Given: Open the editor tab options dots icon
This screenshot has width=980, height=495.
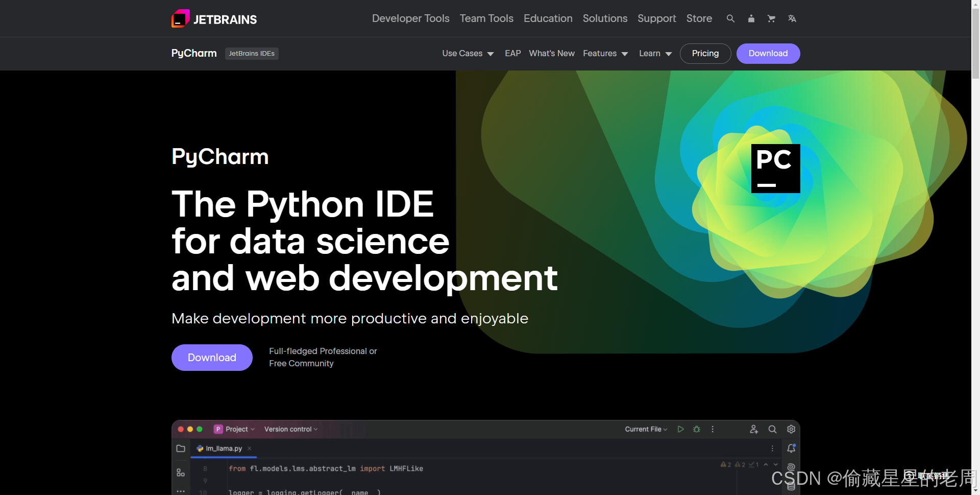Looking at the screenshot, I should pyautogui.click(x=772, y=449).
